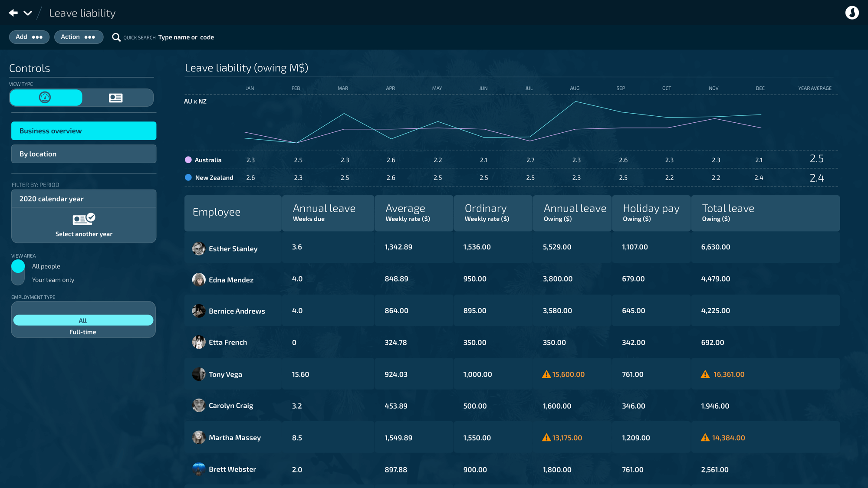
Task: Switch to dashboard gauge view type
Action: [46, 98]
